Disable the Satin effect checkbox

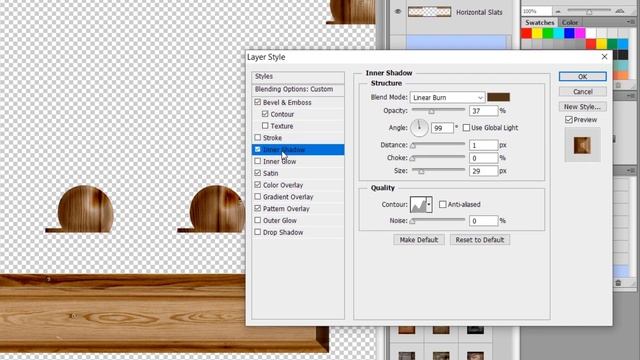tap(258, 173)
